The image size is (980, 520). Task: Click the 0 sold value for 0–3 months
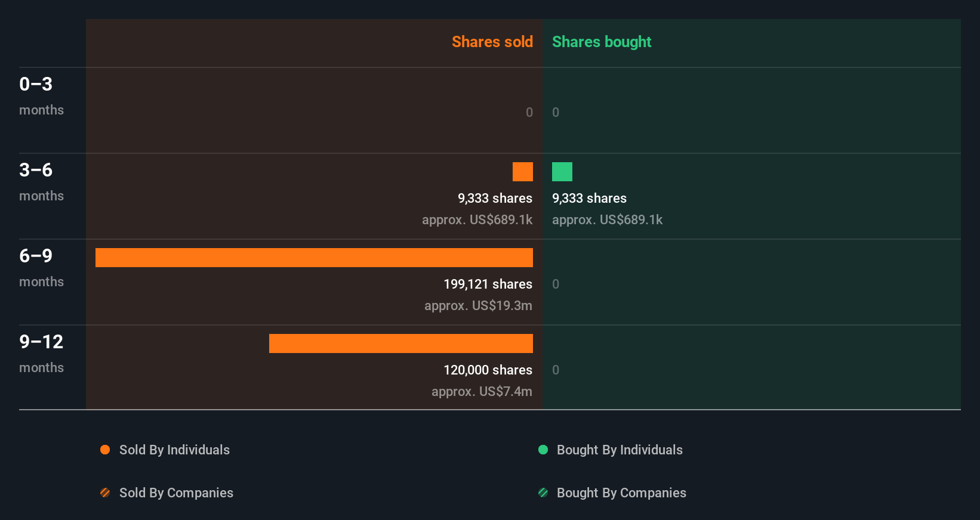[x=529, y=113]
